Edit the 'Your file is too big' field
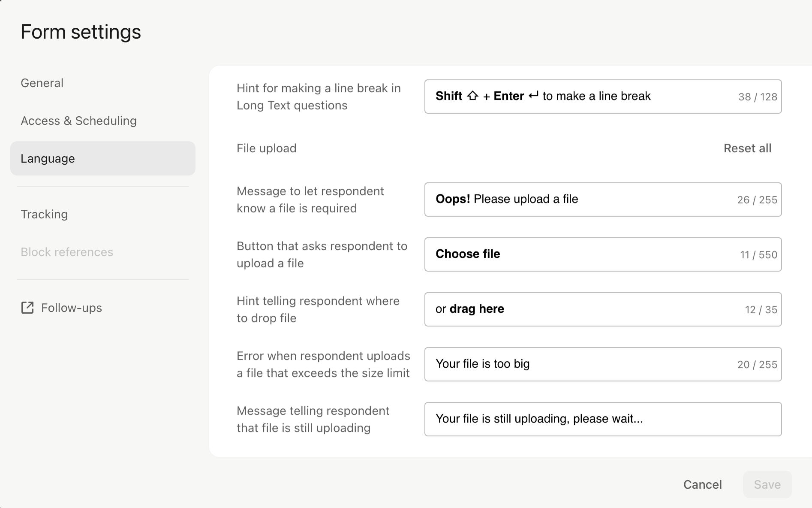 pos(603,364)
